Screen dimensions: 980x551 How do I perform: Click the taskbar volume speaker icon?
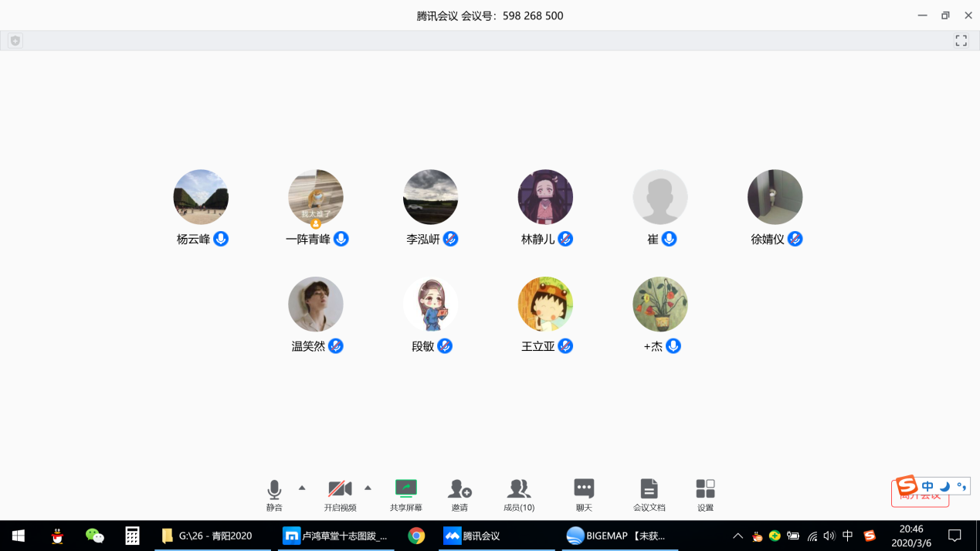click(829, 536)
